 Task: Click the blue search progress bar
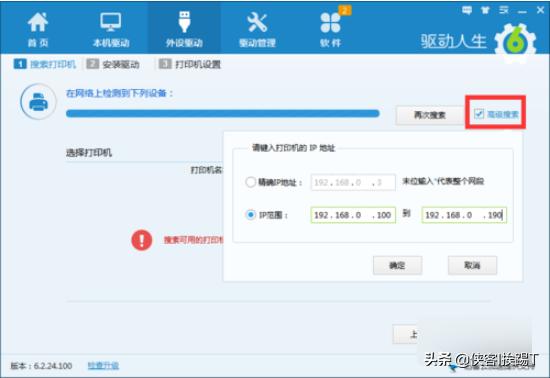(x=223, y=113)
